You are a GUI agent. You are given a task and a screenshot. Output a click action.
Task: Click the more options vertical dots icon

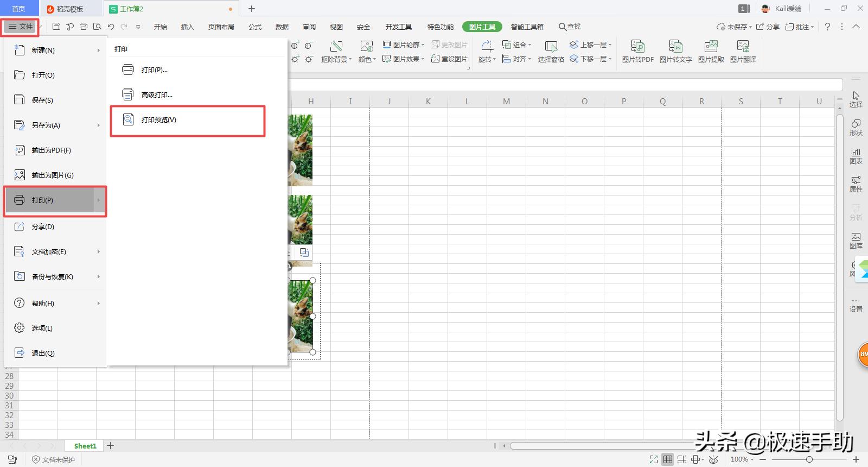pyautogui.click(x=842, y=27)
